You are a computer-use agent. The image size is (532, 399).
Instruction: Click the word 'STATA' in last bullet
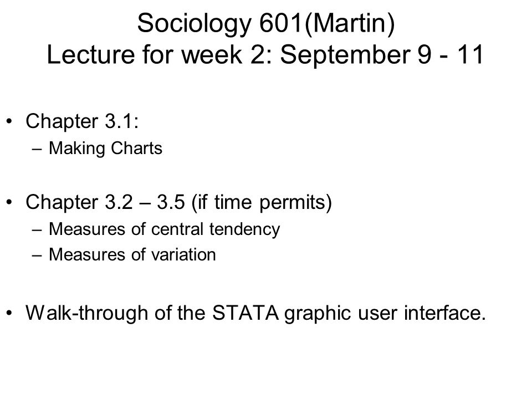click(x=245, y=313)
